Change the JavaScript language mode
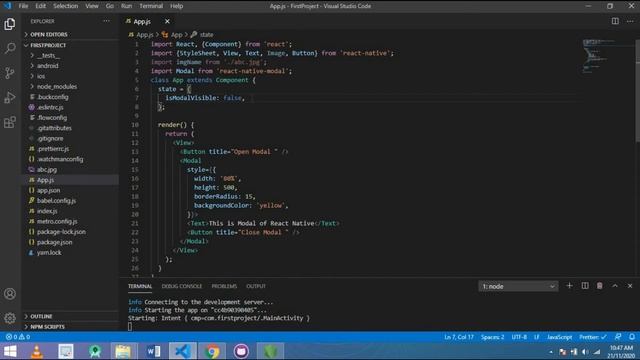The width and height of the screenshot is (640, 360). tap(560, 337)
